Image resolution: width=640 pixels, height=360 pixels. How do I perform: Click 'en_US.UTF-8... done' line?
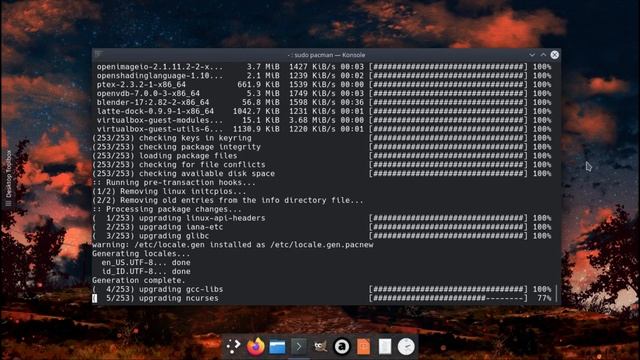(x=146, y=263)
